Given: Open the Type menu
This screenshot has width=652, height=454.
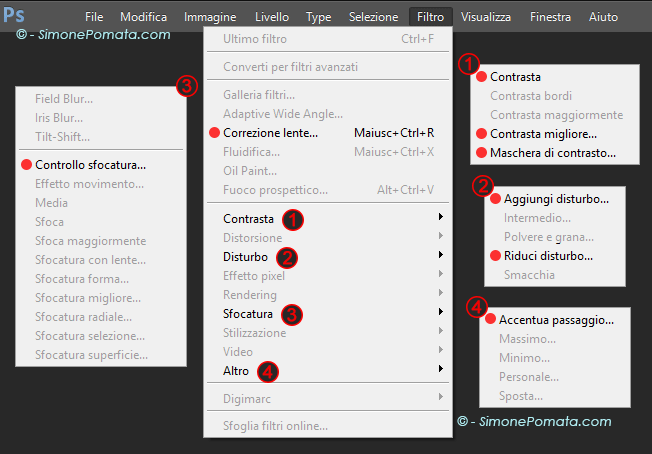Looking at the screenshot, I should click(319, 17).
